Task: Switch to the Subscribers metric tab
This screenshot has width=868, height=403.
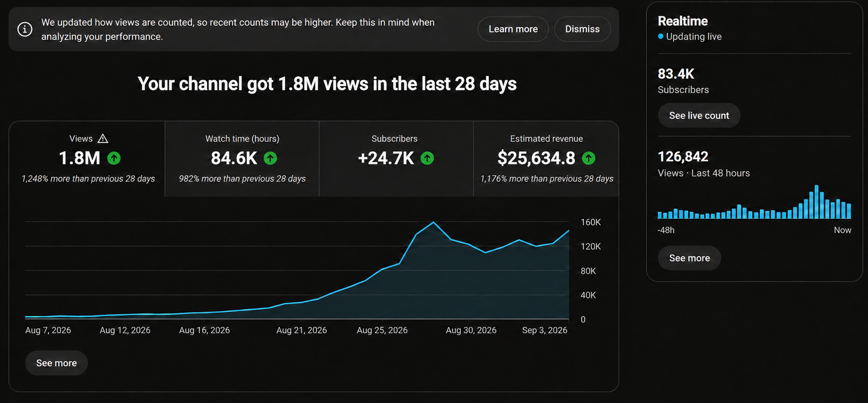Action: (x=396, y=159)
